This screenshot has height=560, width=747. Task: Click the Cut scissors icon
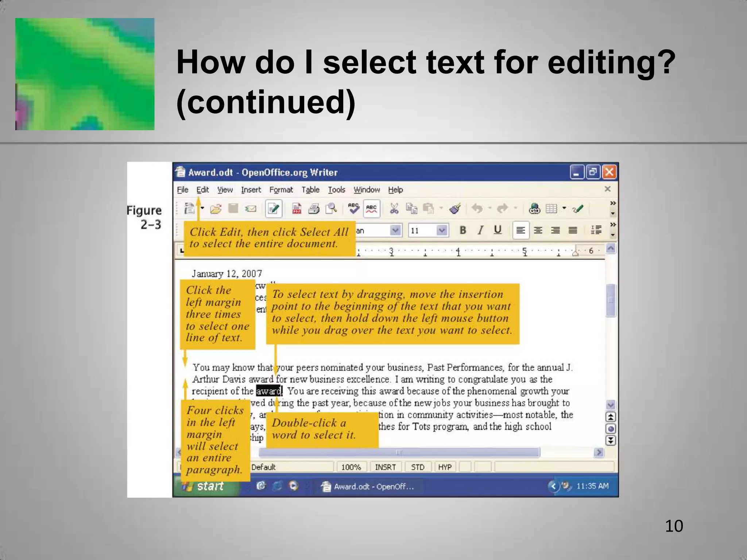394,209
